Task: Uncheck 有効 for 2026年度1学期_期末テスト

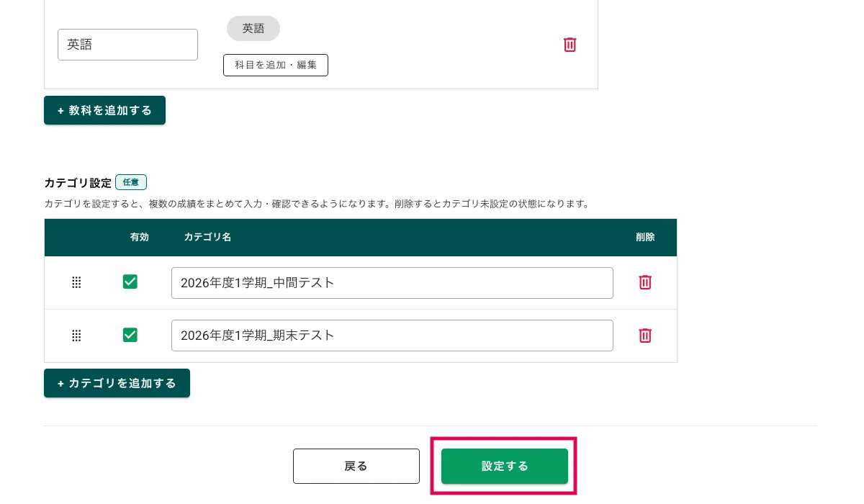Action: [130, 335]
